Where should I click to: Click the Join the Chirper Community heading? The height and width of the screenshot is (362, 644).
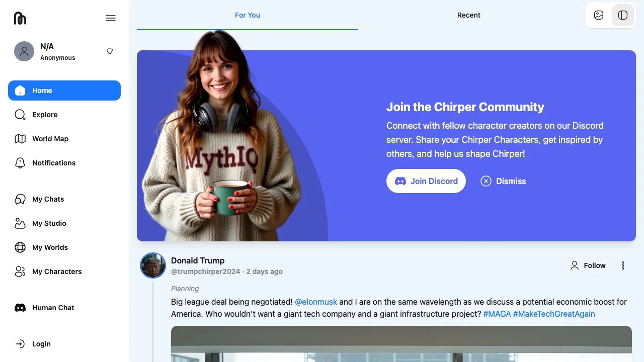point(465,107)
